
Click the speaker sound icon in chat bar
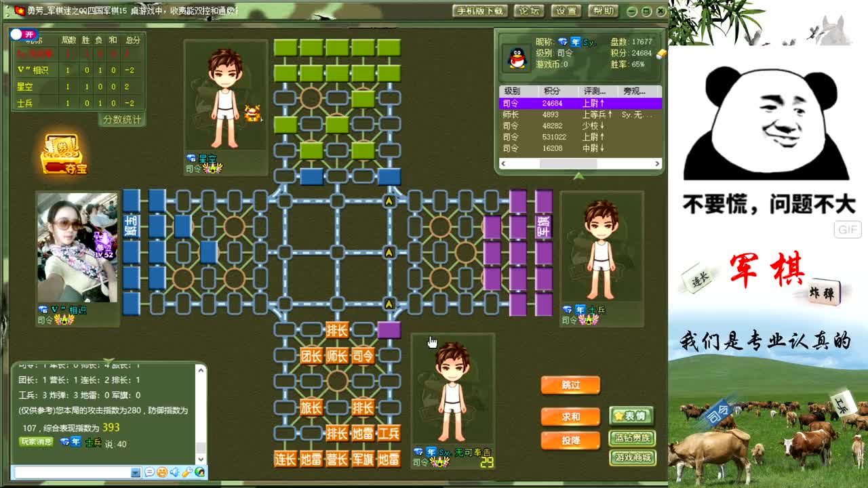click(174, 472)
